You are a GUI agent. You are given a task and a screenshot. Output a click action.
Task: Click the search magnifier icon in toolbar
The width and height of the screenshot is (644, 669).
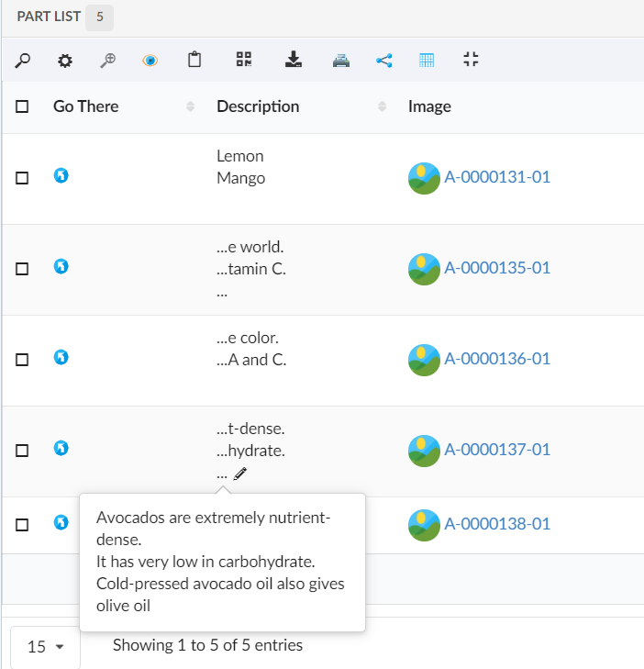coord(23,61)
